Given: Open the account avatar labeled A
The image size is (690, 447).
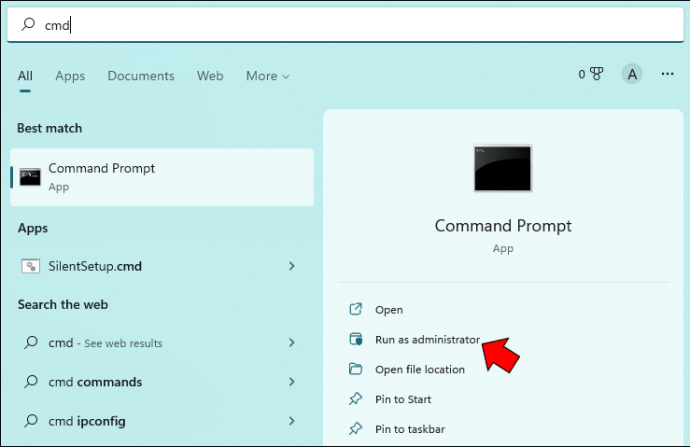Looking at the screenshot, I should click(x=632, y=74).
